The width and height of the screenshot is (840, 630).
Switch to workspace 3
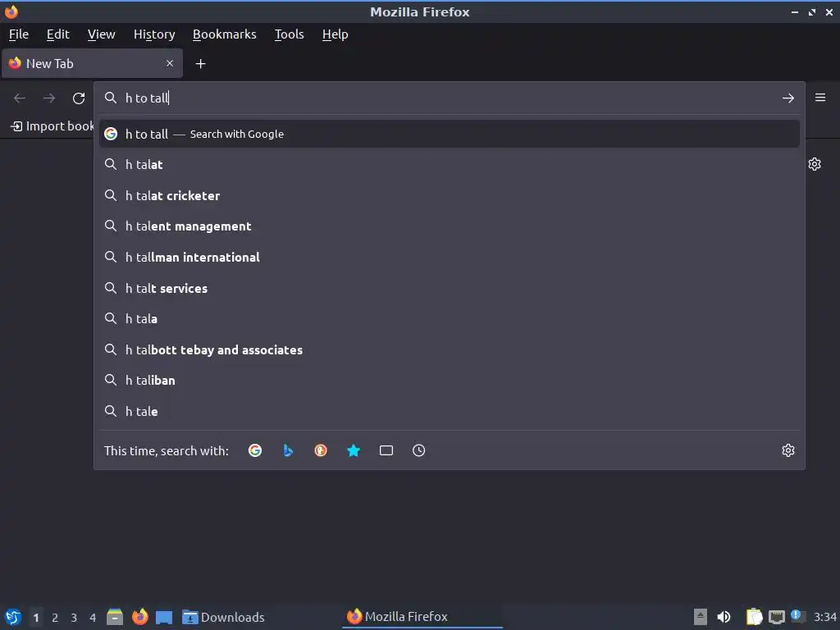(74, 618)
